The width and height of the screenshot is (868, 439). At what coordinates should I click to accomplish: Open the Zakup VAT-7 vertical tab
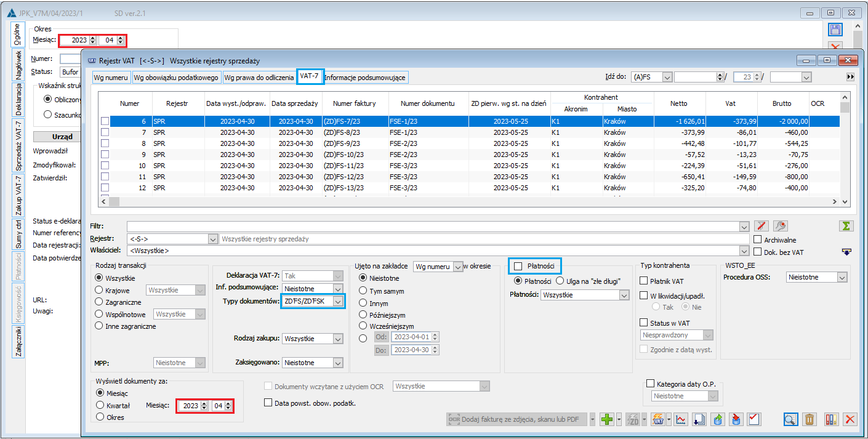18,196
